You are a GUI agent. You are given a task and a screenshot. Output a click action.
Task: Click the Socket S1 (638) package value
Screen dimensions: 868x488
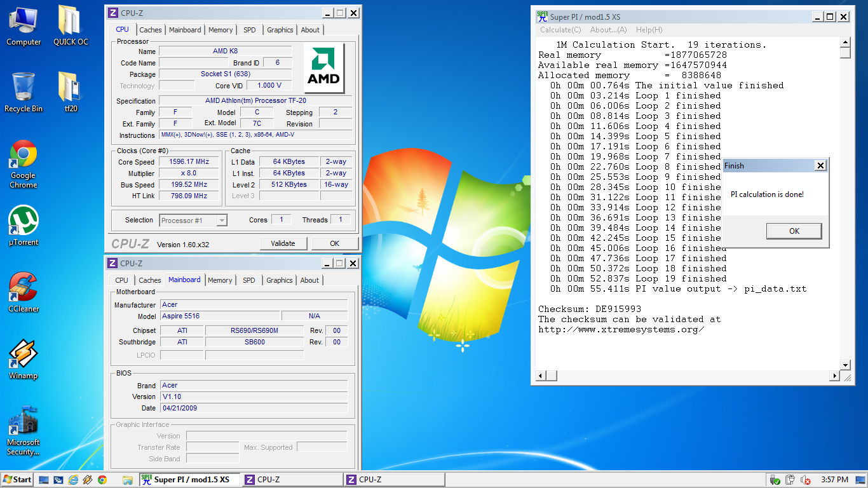(225, 74)
